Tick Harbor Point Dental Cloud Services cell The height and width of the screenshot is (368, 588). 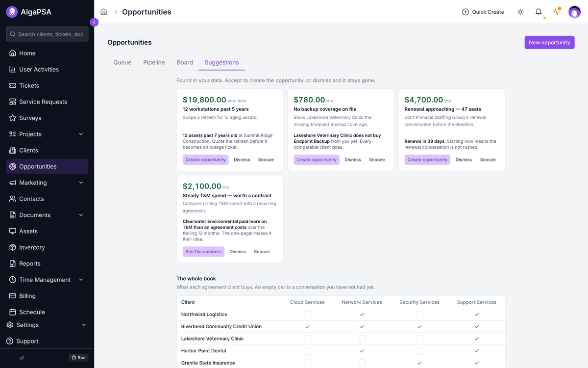tap(307, 351)
